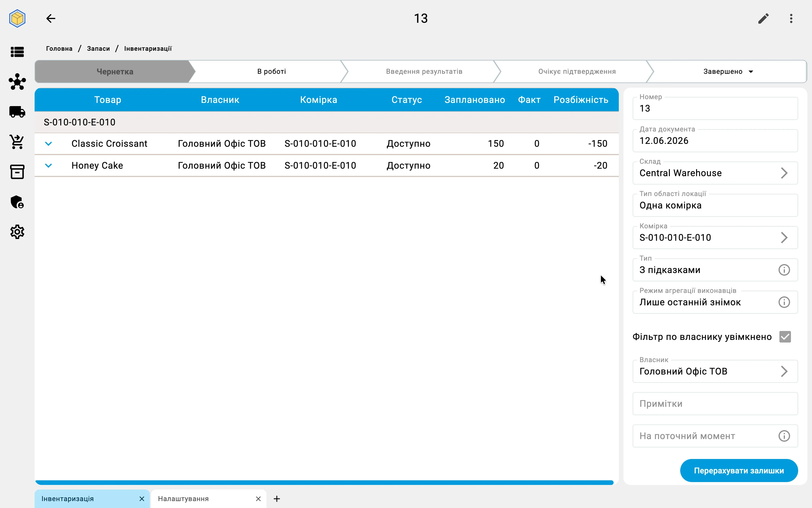Open the three-dot more options menu

click(x=791, y=18)
